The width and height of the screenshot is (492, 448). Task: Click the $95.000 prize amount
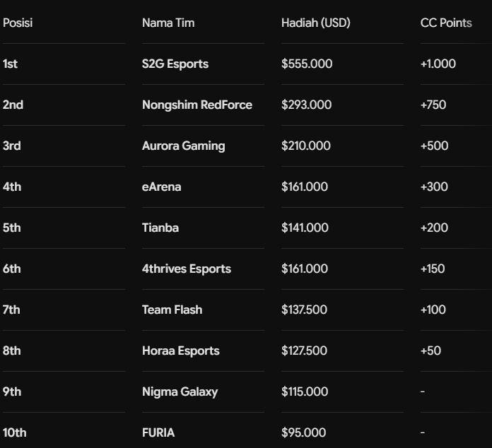[303, 433]
